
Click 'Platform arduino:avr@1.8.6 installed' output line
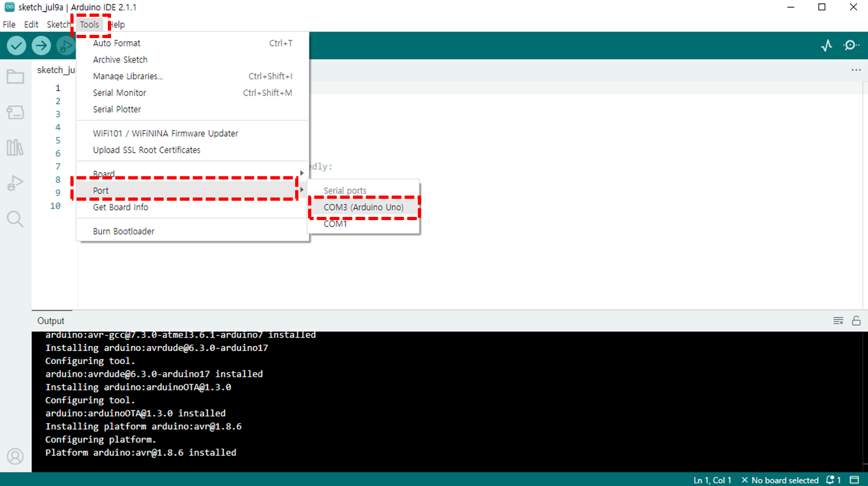(141, 452)
